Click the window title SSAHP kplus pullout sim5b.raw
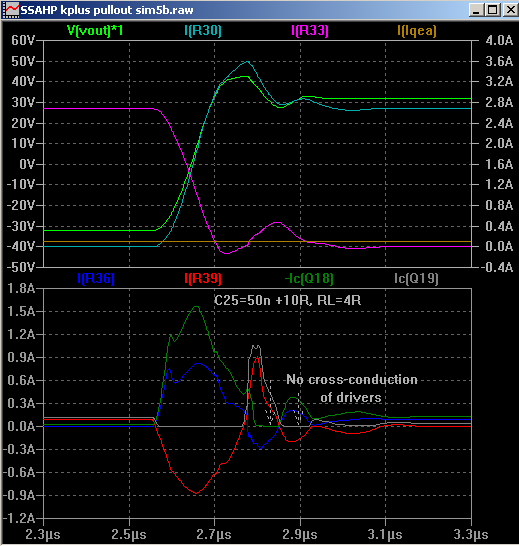 tap(107, 10)
